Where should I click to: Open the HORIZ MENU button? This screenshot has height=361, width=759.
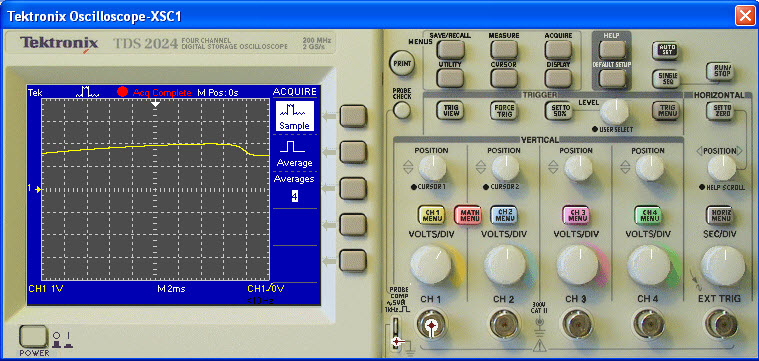[719, 215]
